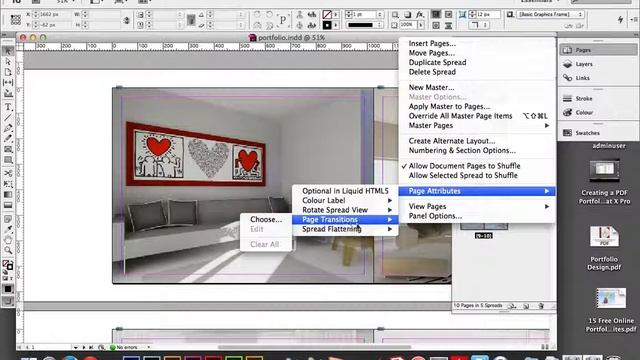Select the Line tool

(x=8, y=118)
